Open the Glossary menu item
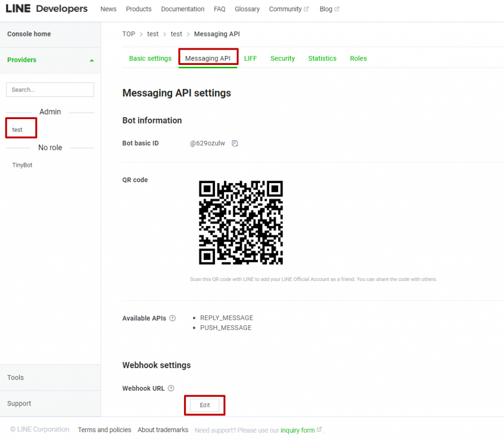 (247, 9)
